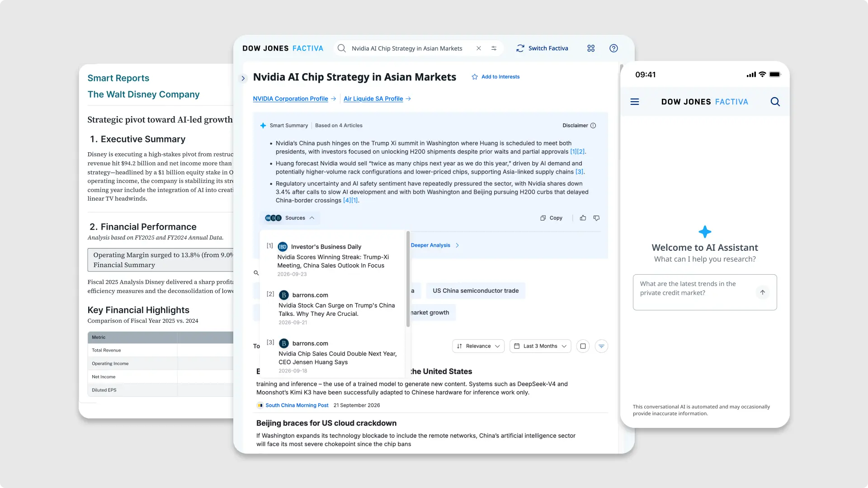The height and width of the screenshot is (488, 868).
Task: Click the cellular signal icon in mobile status bar
Action: 751,75
